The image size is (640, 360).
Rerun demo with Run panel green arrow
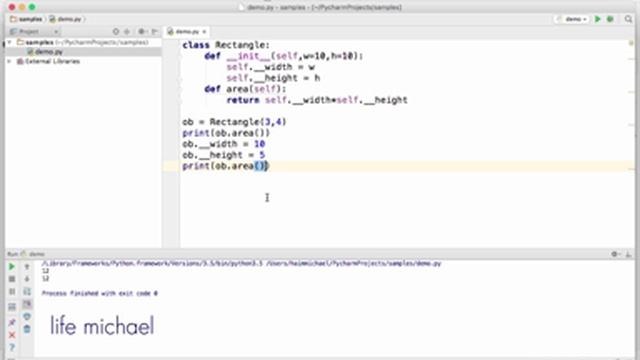point(12,267)
